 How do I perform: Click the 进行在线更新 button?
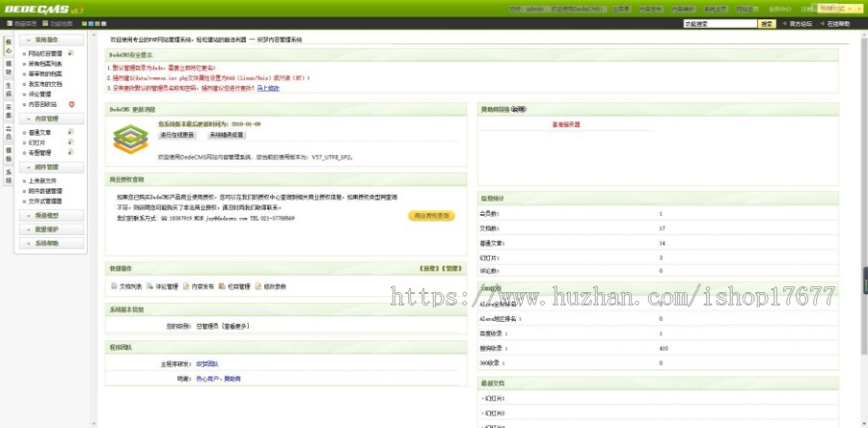[177, 135]
